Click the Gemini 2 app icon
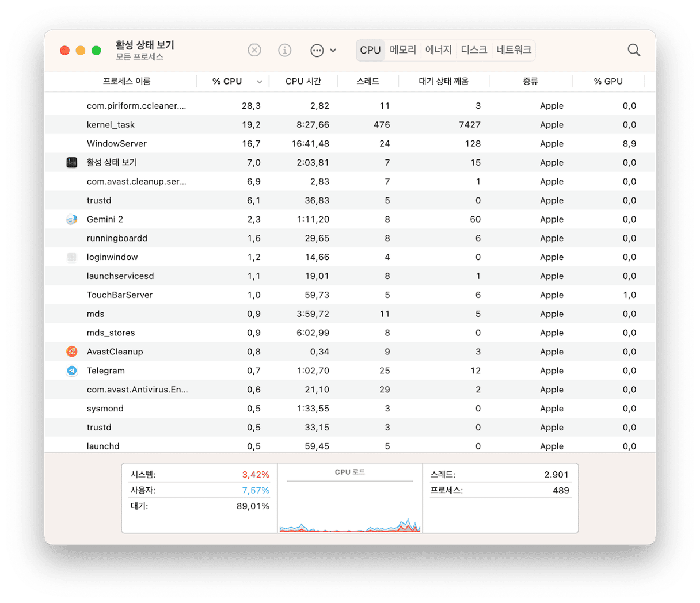 [x=71, y=219]
